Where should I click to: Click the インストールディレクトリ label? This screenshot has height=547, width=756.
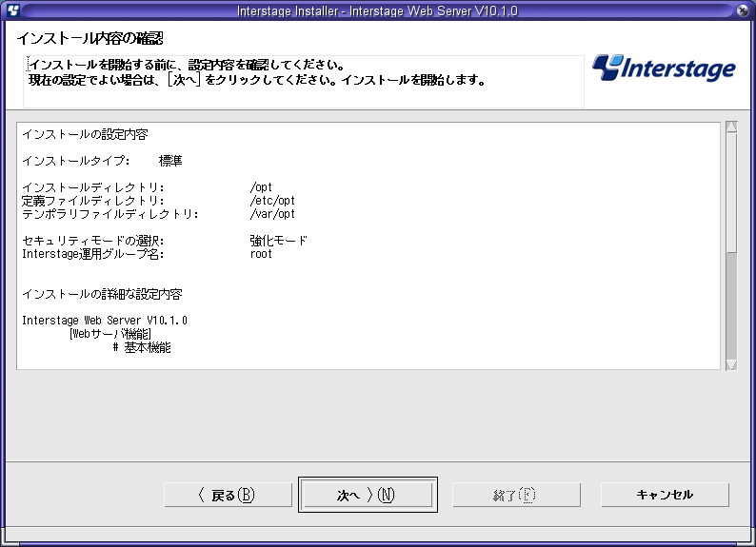click(93, 187)
